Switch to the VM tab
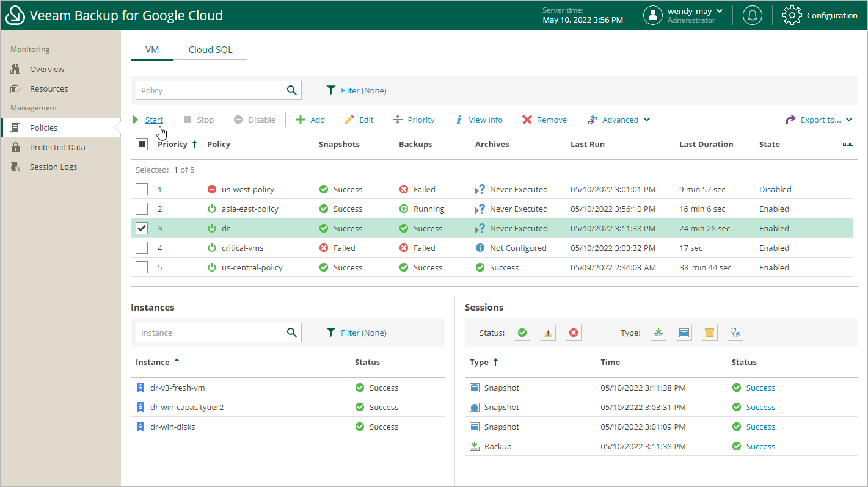Image resolution: width=868 pixels, height=487 pixels. 152,50
